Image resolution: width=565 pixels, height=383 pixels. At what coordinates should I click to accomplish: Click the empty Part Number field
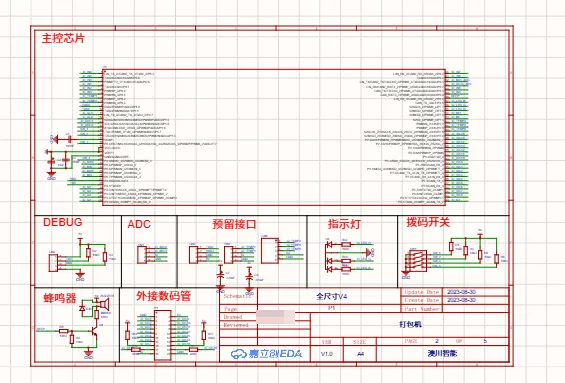point(475,309)
